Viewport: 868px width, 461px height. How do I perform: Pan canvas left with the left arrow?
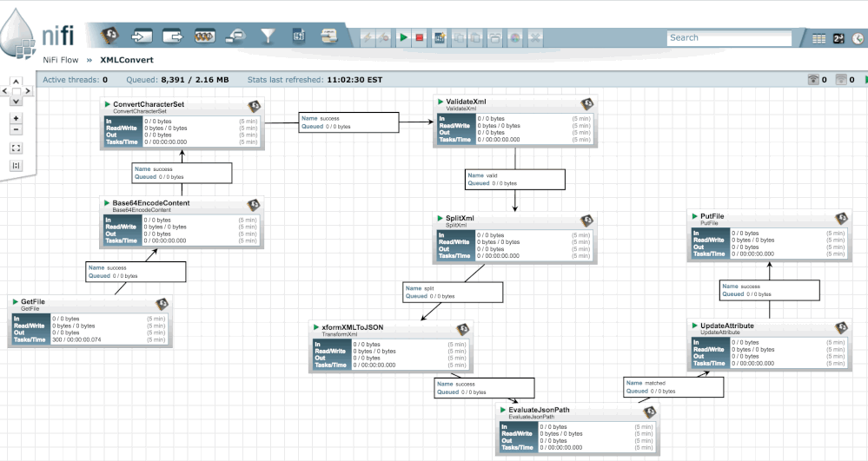(x=5, y=91)
